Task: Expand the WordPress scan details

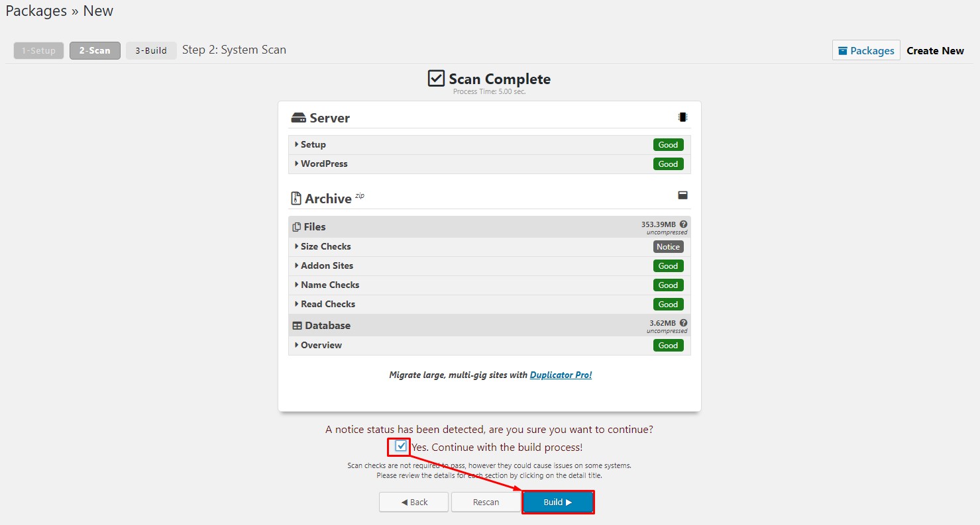Action: [323, 164]
